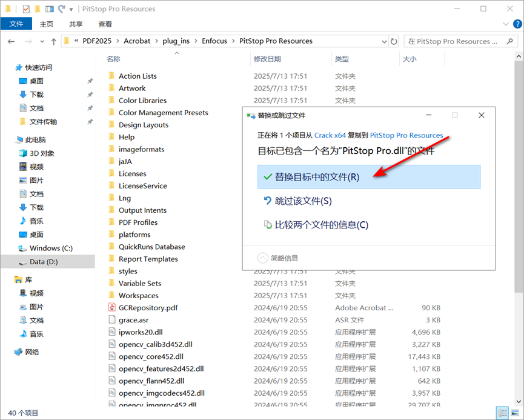Click Enfocus in the address breadcrumb
524x420 pixels.
(x=214, y=41)
